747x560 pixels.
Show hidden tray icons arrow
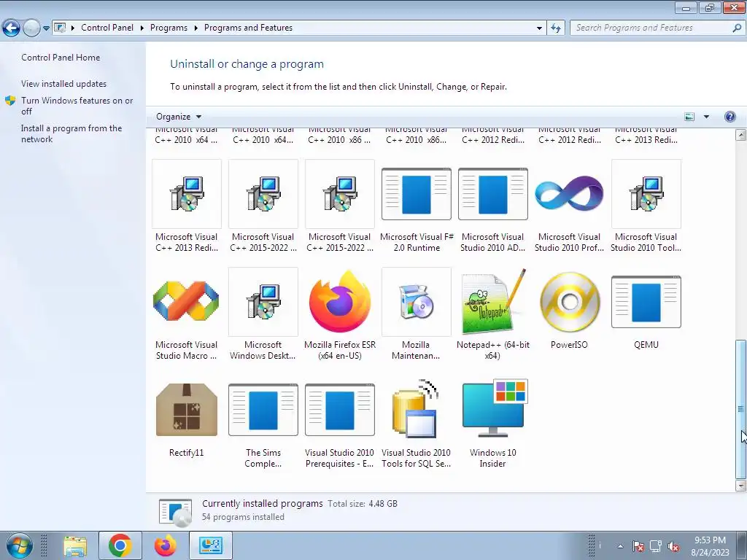[620, 546]
